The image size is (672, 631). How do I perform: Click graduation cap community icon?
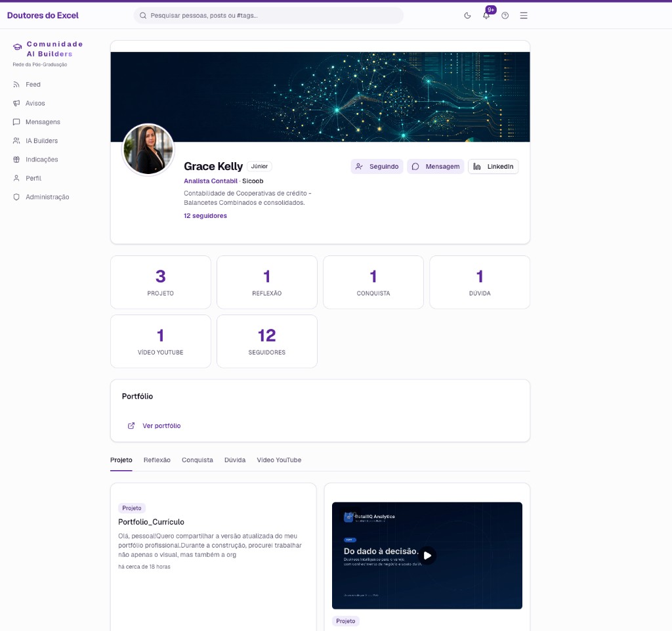click(x=18, y=47)
